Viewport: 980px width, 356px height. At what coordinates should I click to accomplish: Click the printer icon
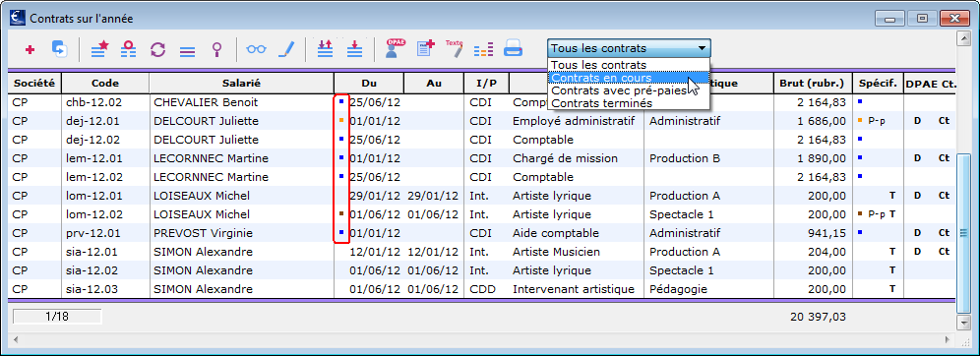click(514, 48)
